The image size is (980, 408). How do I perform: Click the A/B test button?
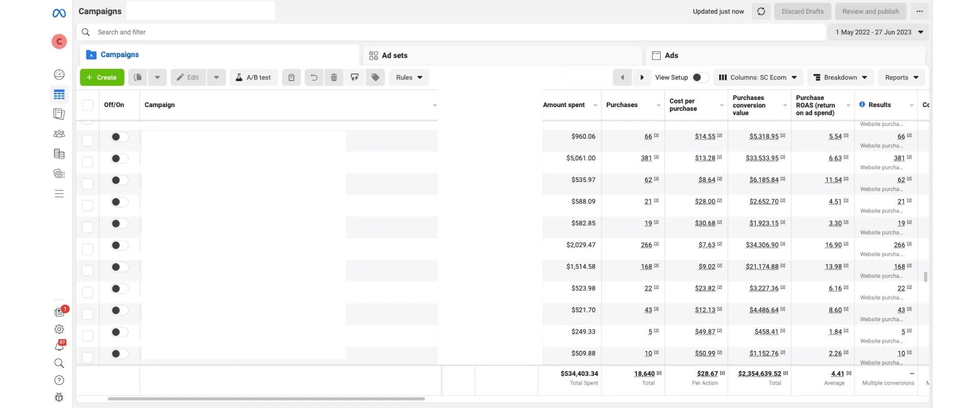coord(254,78)
